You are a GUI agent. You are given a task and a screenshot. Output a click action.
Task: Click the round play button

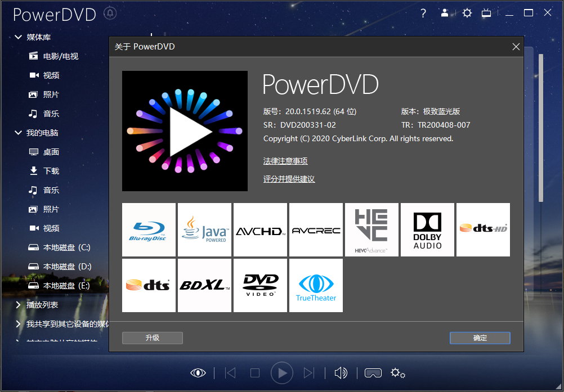click(281, 373)
